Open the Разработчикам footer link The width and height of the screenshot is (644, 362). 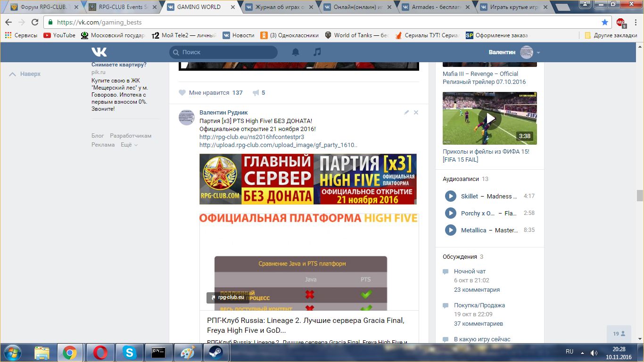click(131, 136)
